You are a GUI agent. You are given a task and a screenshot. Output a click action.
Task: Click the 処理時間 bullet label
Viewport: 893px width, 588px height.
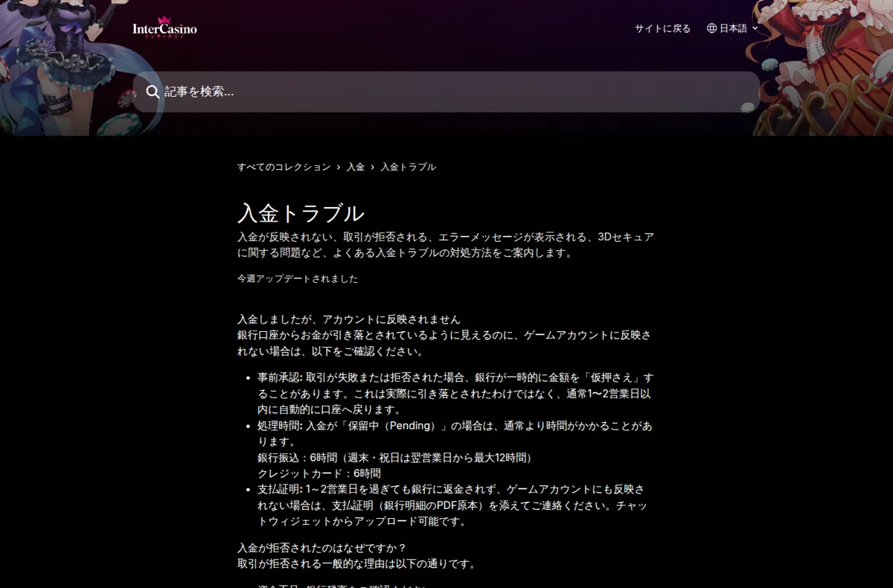pos(280,426)
